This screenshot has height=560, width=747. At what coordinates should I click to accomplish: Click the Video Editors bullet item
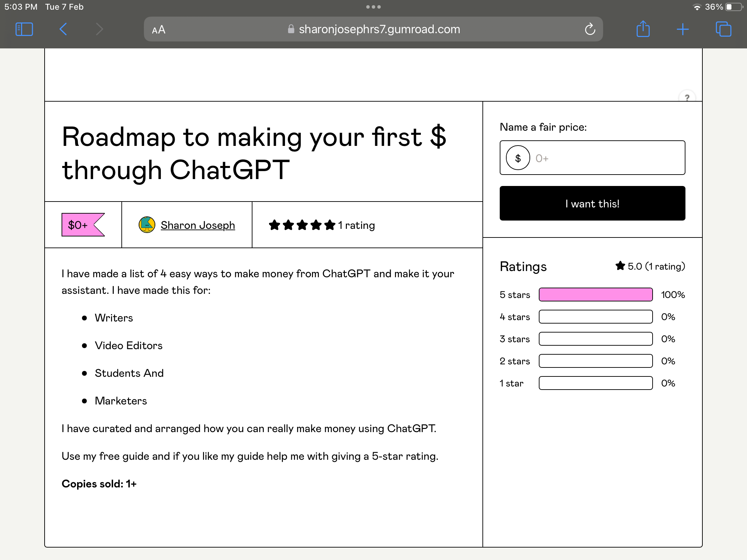pyautogui.click(x=129, y=345)
